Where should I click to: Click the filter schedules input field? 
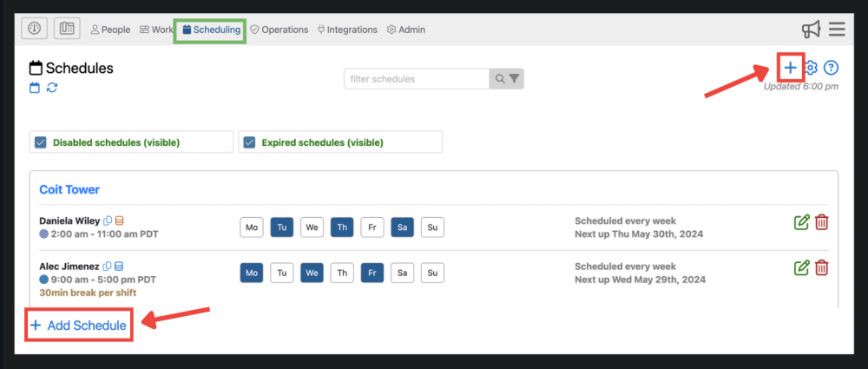[x=417, y=79]
